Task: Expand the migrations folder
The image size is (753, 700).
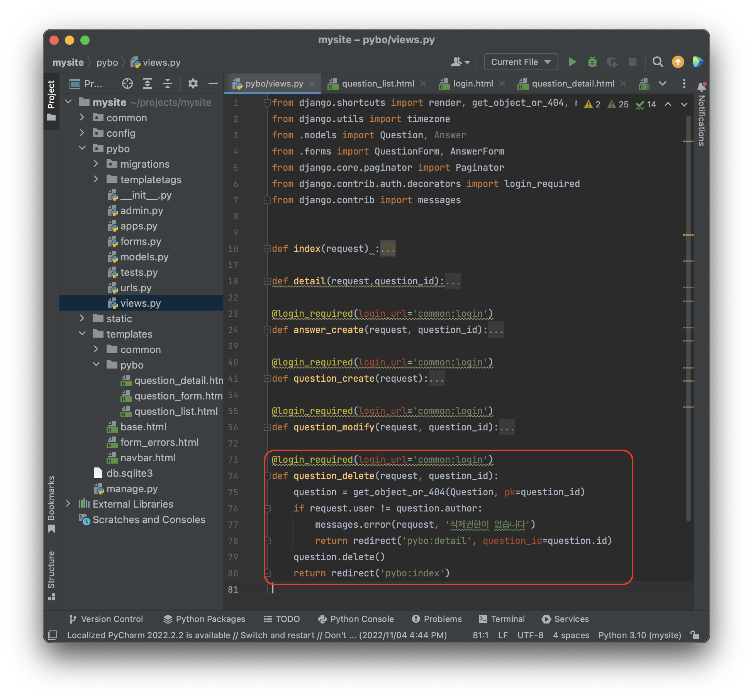Action: coord(96,164)
